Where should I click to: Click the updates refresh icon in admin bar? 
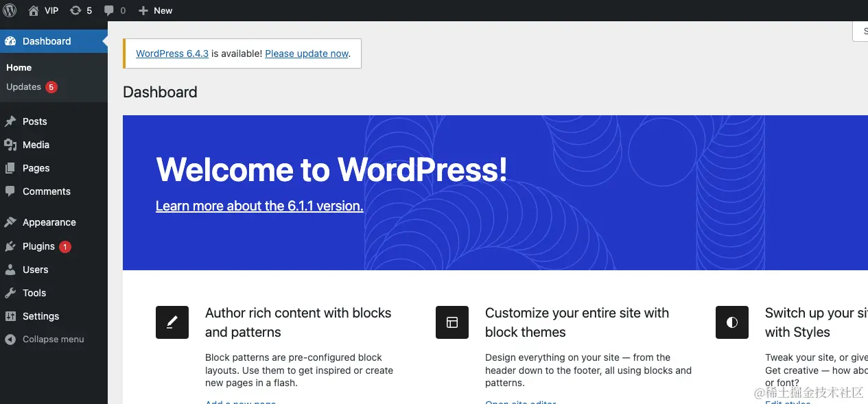point(75,10)
